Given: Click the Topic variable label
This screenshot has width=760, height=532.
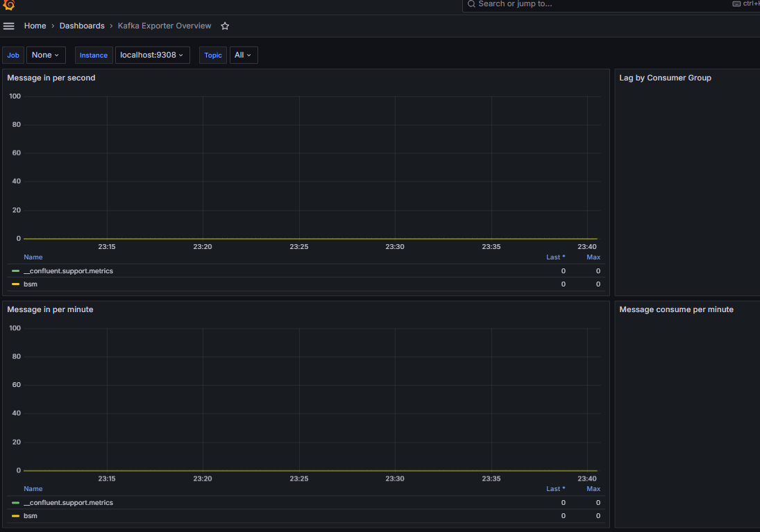Looking at the screenshot, I should (x=213, y=55).
